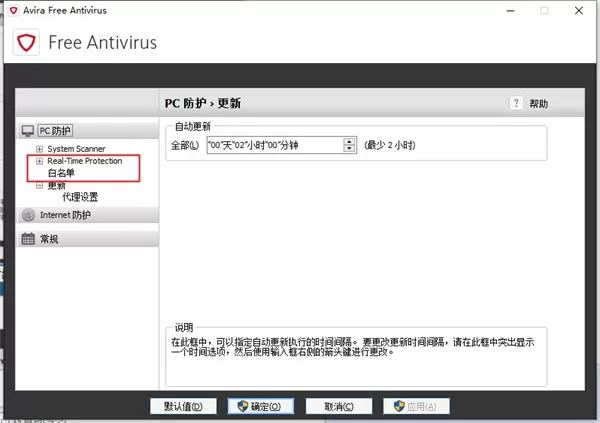600x423 pixels.
Task: Minimize the Avira window
Action: coord(510,11)
